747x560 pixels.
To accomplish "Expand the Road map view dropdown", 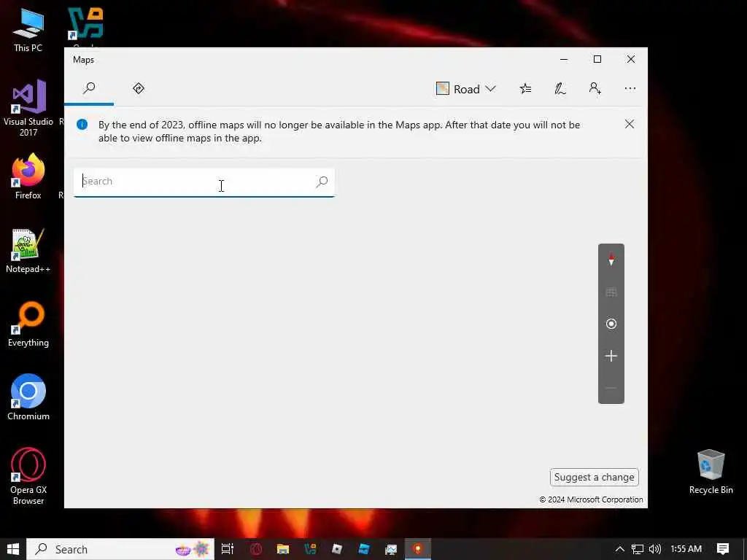I will coord(466,89).
